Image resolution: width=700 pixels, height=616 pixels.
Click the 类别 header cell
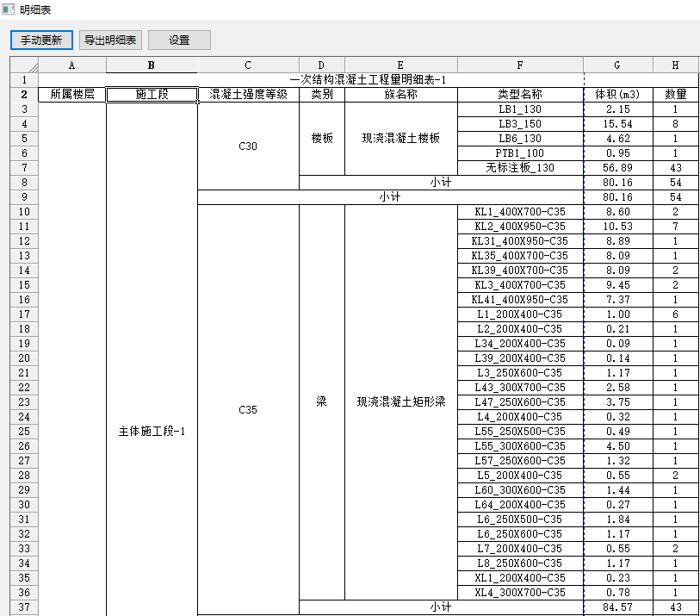322,95
